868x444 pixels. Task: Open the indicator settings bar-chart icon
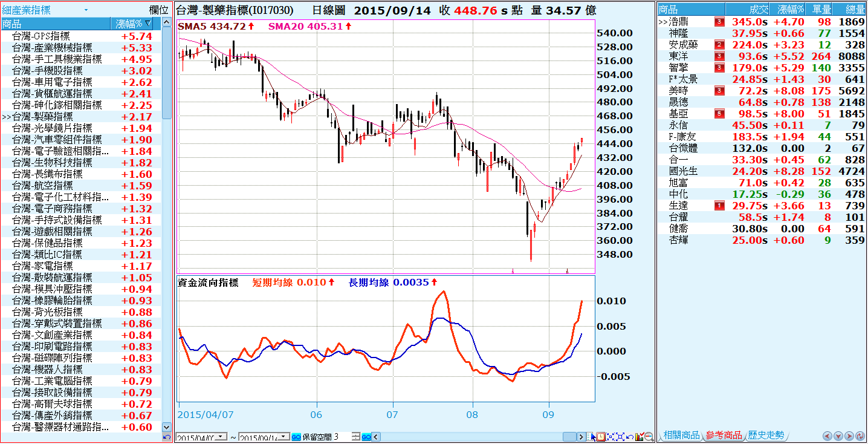[640, 437]
